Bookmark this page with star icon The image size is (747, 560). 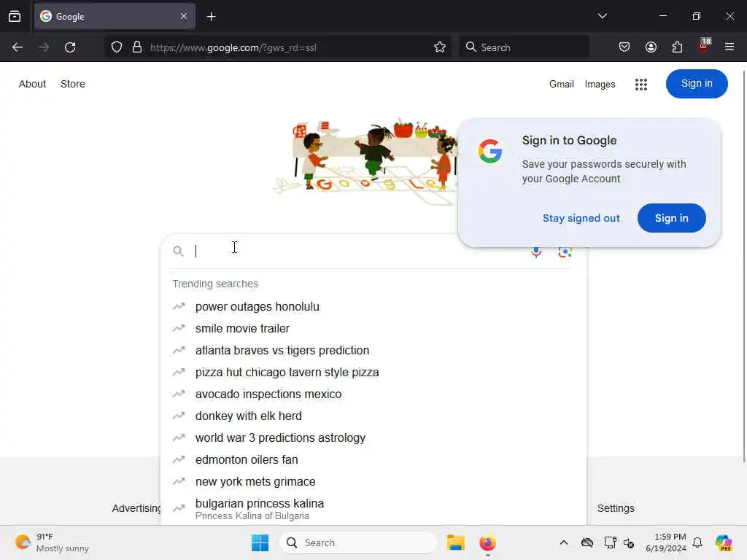point(440,47)
